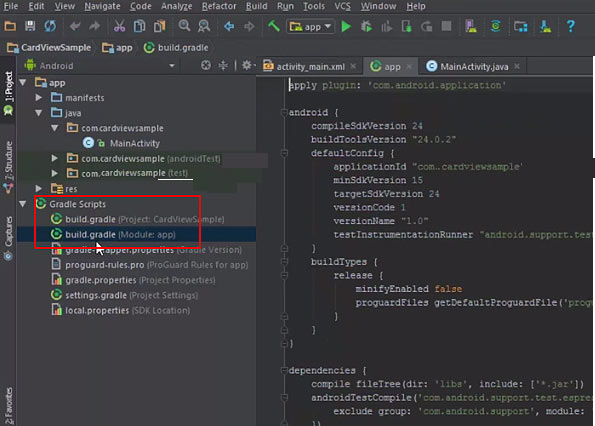Click the Attach debugger icon

[406, 27]
